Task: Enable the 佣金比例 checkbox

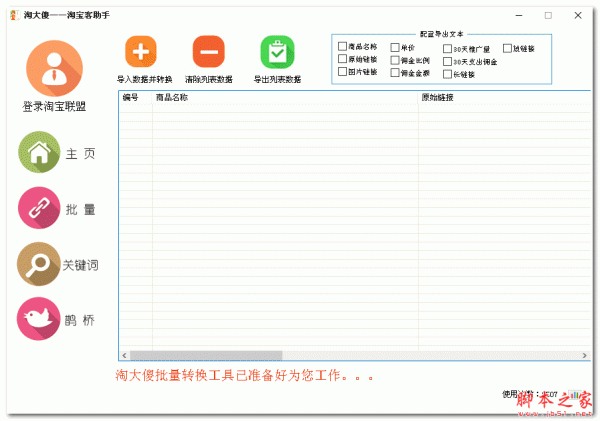Action: click(x=395, y=60)
